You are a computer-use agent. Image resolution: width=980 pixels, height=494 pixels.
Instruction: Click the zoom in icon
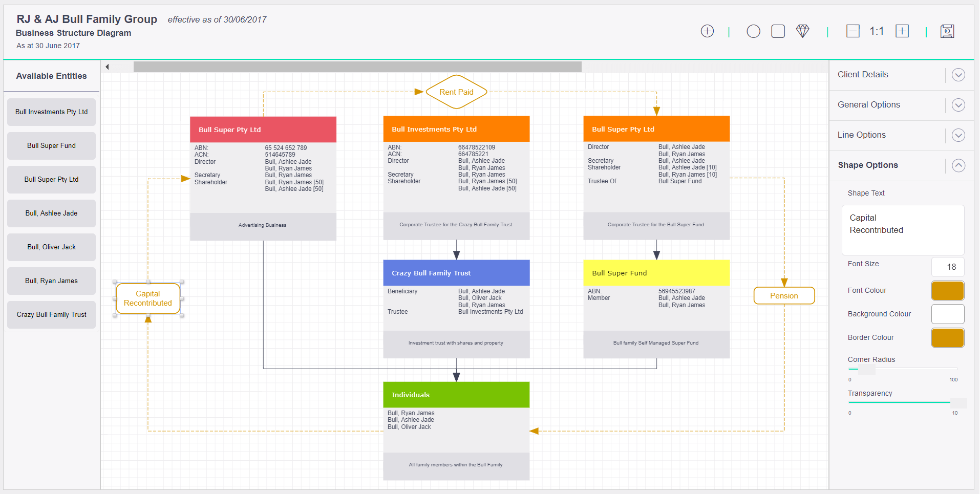point(902,31)
